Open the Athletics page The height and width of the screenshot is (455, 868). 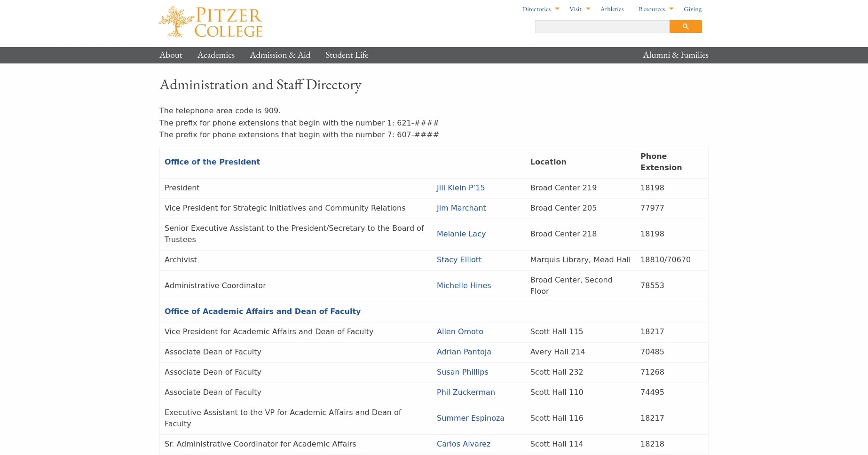(x=611, y=9)
